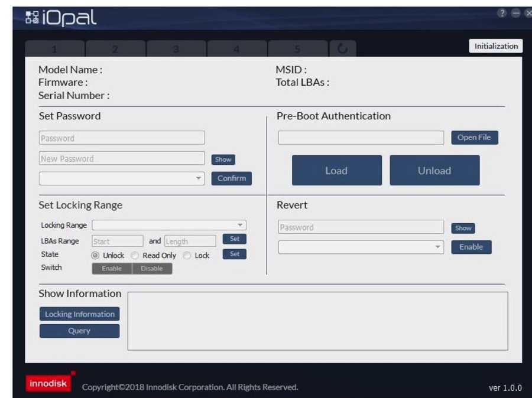Focus the LBAs Range Length field
The width and height of the screenshot is (532, 398).
pos(190,241)
